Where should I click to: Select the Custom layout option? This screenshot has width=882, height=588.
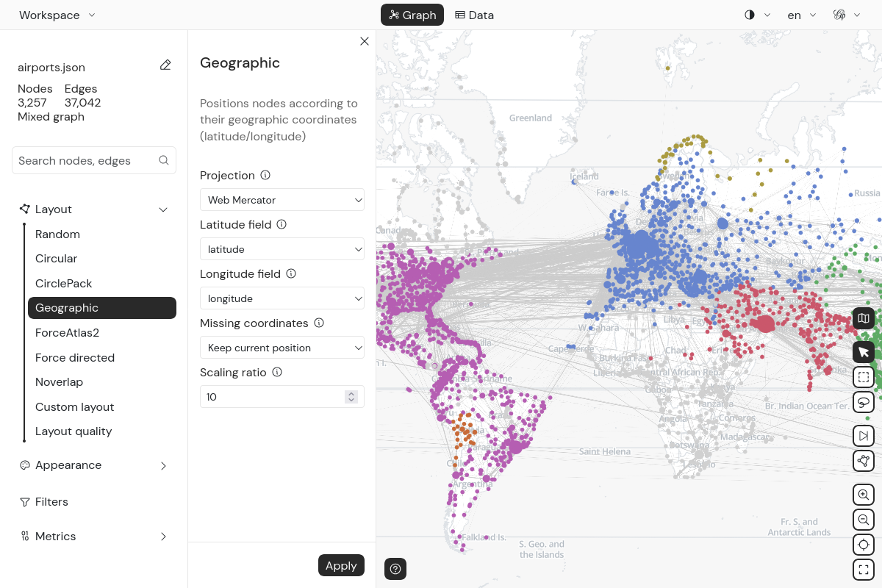[102, 407]
